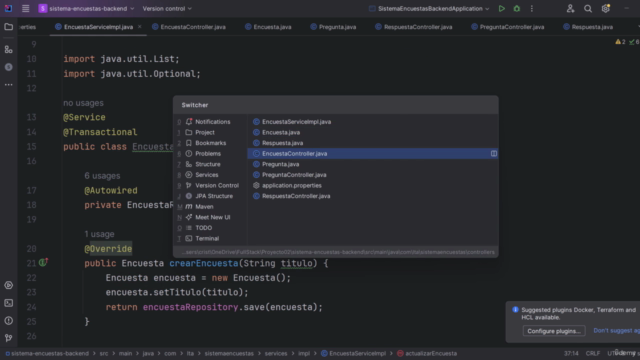Image resolution: width=640 pixels, height=360 pixels.
Task: Click the implements gutter icon on line 21
Action: point(43,262)
